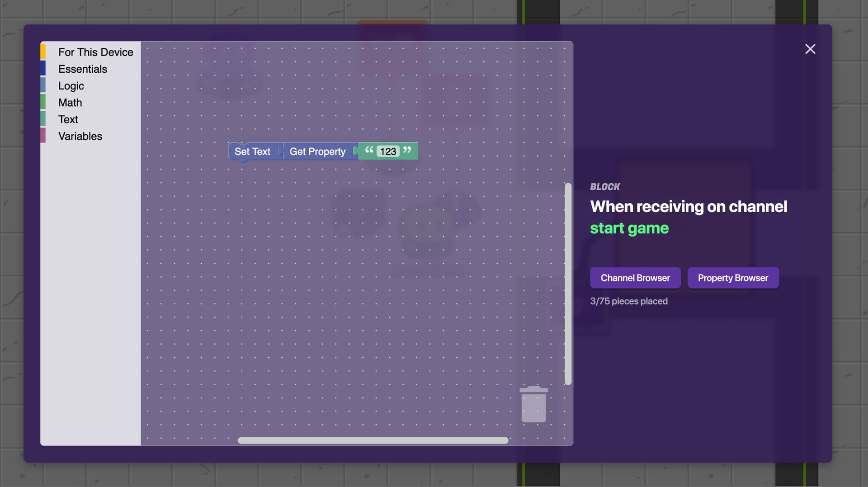Open the Channel Browser
868x487 pixels.
click(x=635, y=278)
